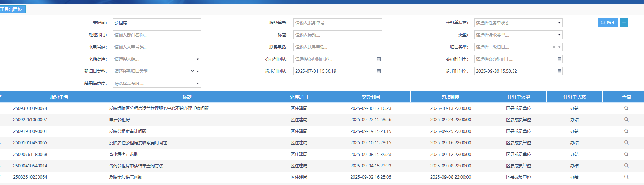Viewport: 644px width, 185px height.
Task: Expand the 任务单状态 dropdown
Action: (559, 23)
